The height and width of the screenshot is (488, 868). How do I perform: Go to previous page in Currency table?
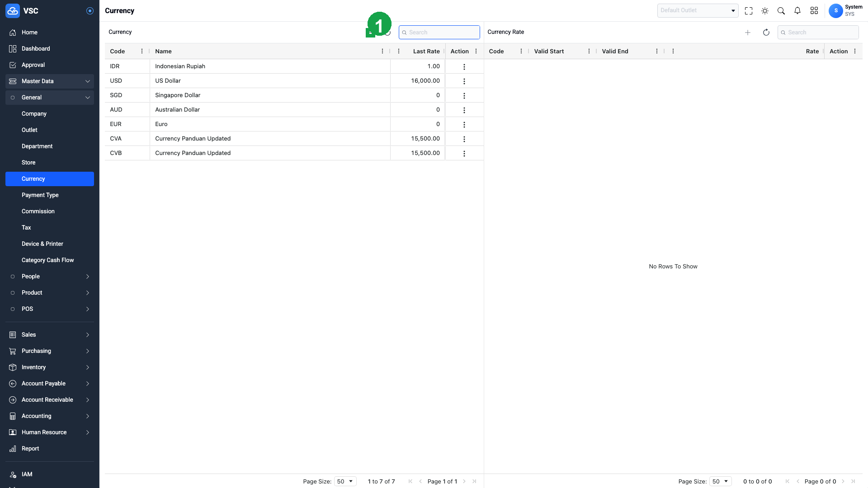point(420,482)
